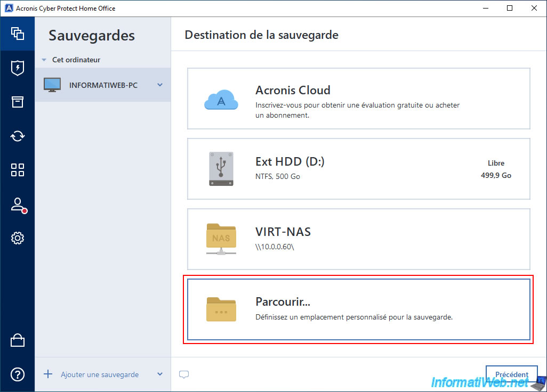Click the Cet ordinateur label
Screen dimensions: 547x392
pyautogui.click(x=76, y=60)
